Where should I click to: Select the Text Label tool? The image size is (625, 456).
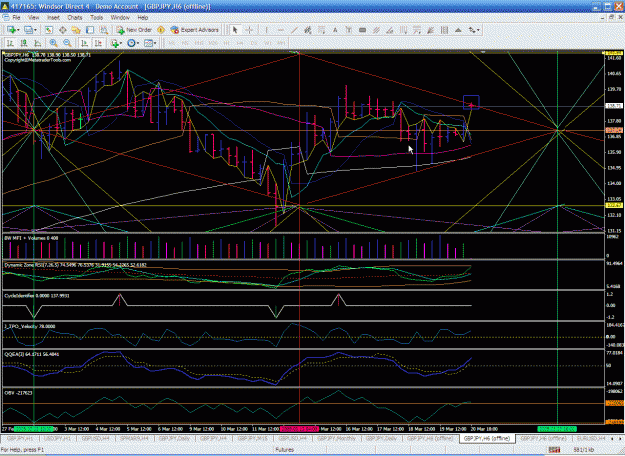(349, 30)
